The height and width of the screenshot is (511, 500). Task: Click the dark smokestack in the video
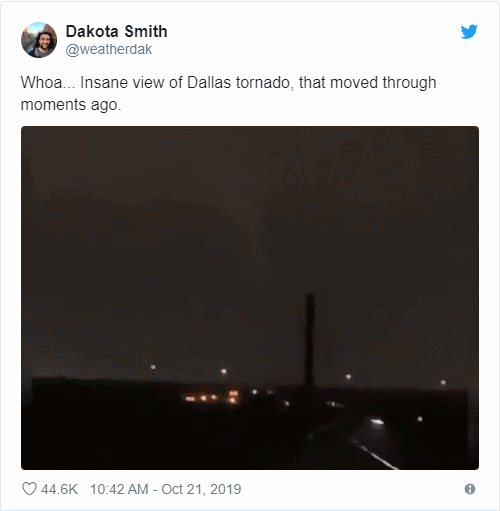[x=310, y=340]
